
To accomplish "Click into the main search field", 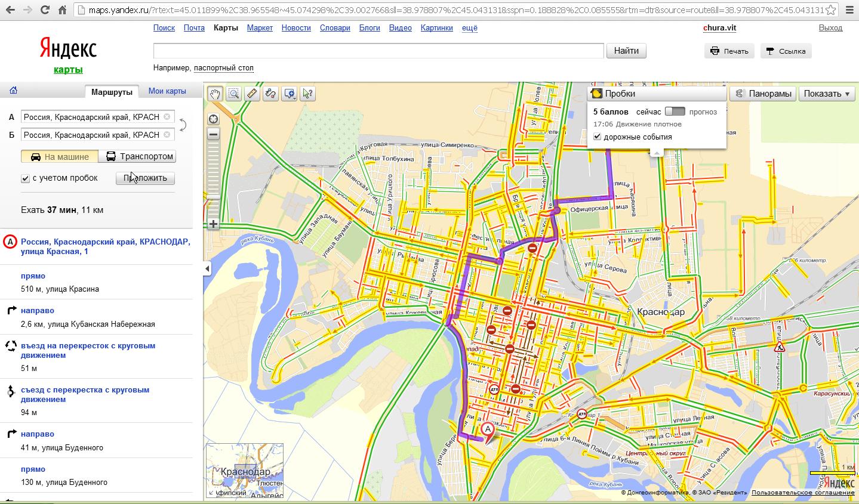I will [x=378, y=51].
